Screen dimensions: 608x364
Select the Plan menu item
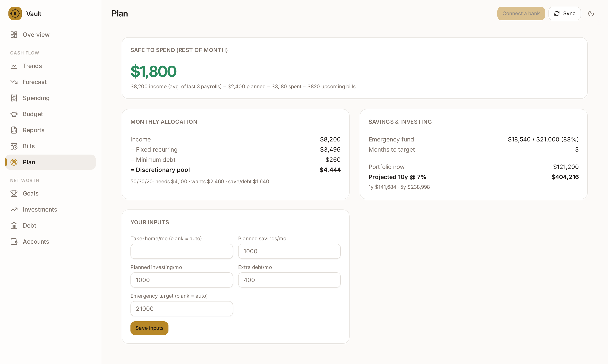tap(50, 162)
